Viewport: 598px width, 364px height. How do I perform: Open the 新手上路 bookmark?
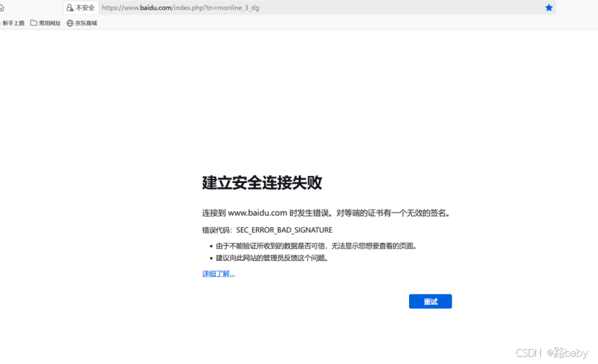point(13,23)
